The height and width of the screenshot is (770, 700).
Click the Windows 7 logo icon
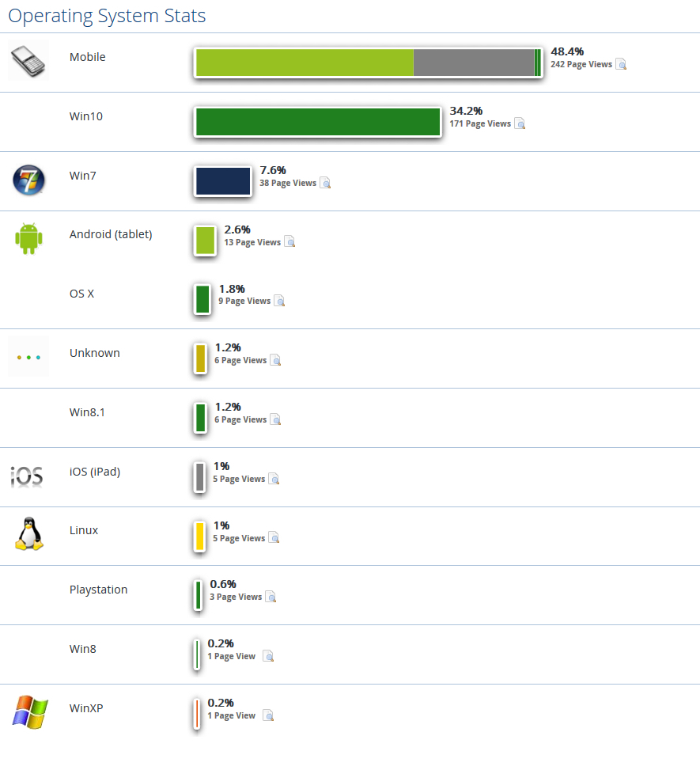pos(28,180)
